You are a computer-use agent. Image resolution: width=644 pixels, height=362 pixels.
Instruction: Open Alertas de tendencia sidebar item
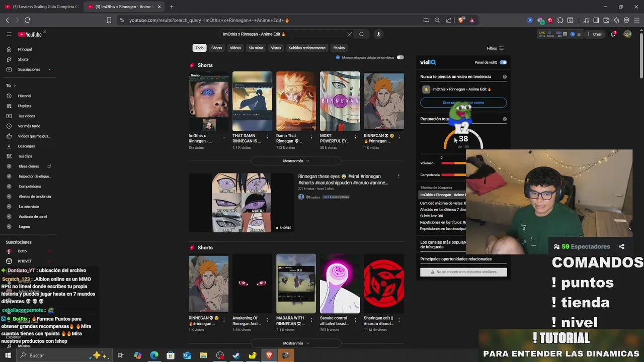tap(35, 197)
